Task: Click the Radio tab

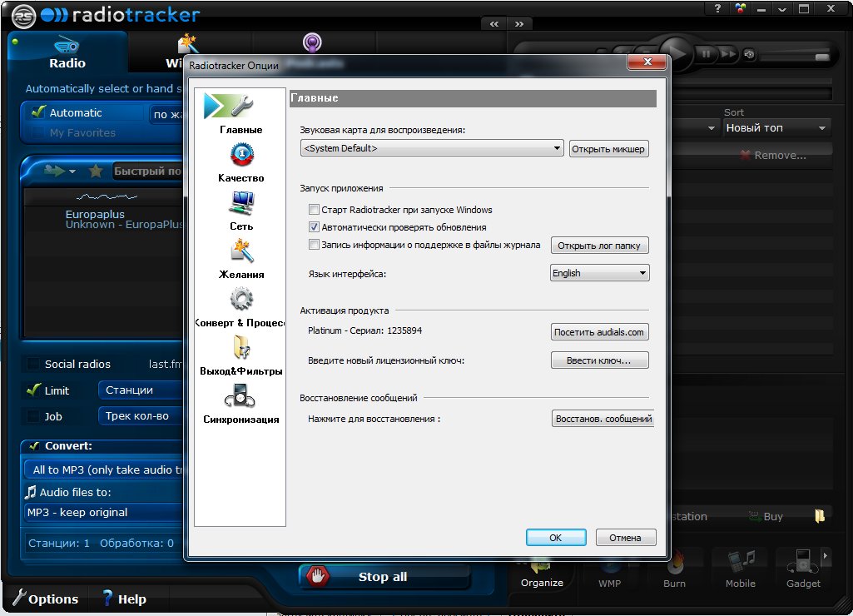Action: [x=67, y=52]
